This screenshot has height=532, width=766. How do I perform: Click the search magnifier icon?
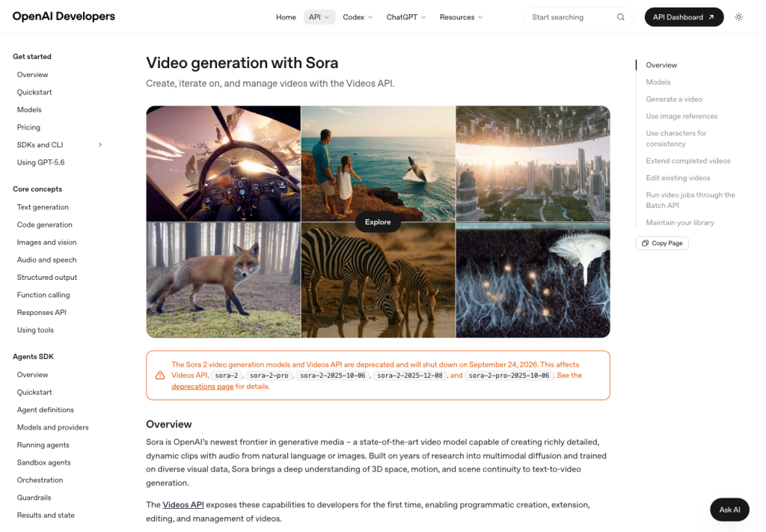click(620, 17)
